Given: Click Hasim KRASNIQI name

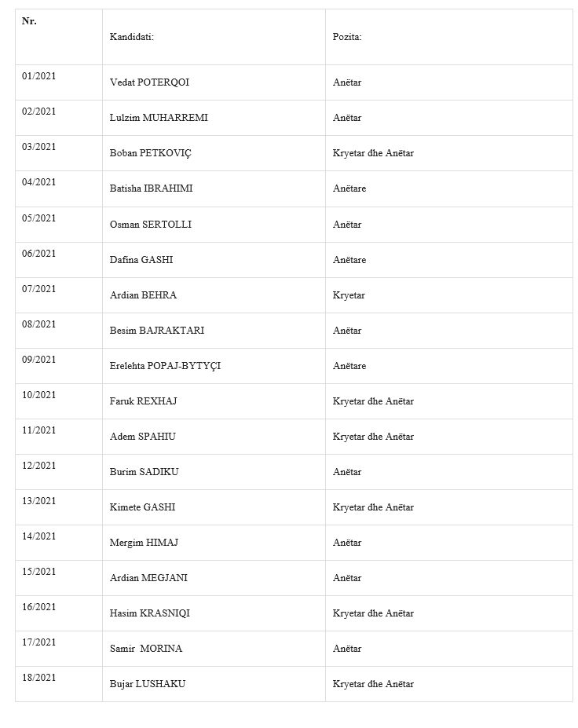Looking at the screenshot, I should [149, 613].
